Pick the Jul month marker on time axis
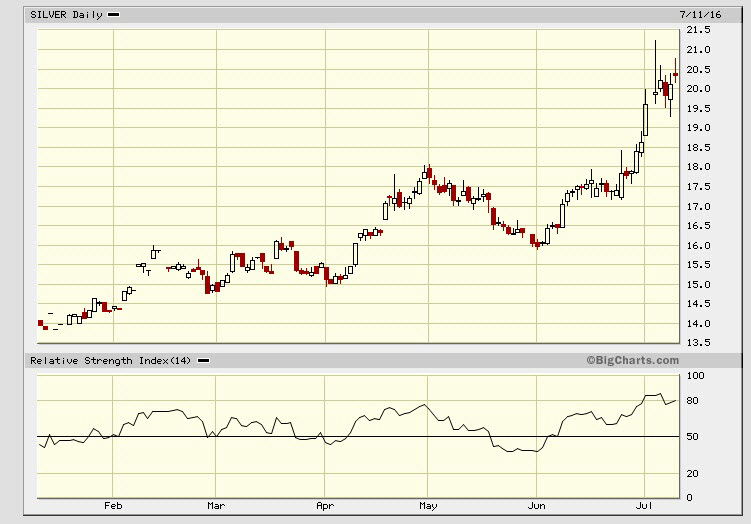The height and width of the screenshot is (524, 751). pyautogui.click(x=640, y=507)
